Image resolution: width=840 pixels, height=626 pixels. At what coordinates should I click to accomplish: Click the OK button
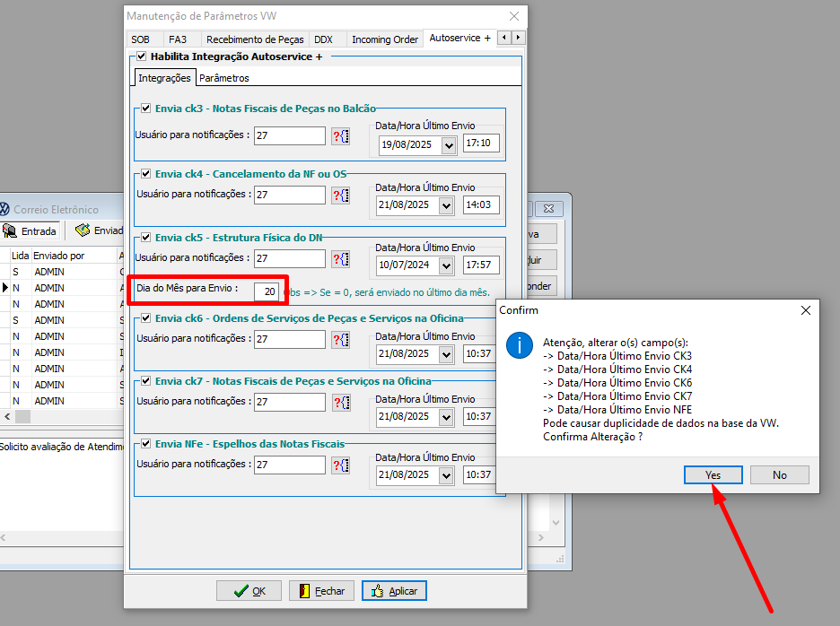click(x=249, y=591)
